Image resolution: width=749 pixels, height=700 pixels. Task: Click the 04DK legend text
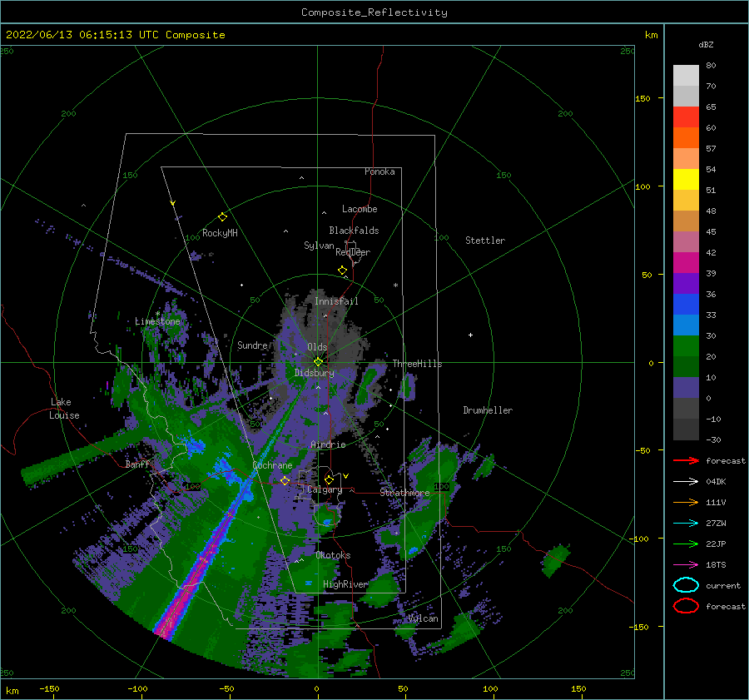[716, 481]
